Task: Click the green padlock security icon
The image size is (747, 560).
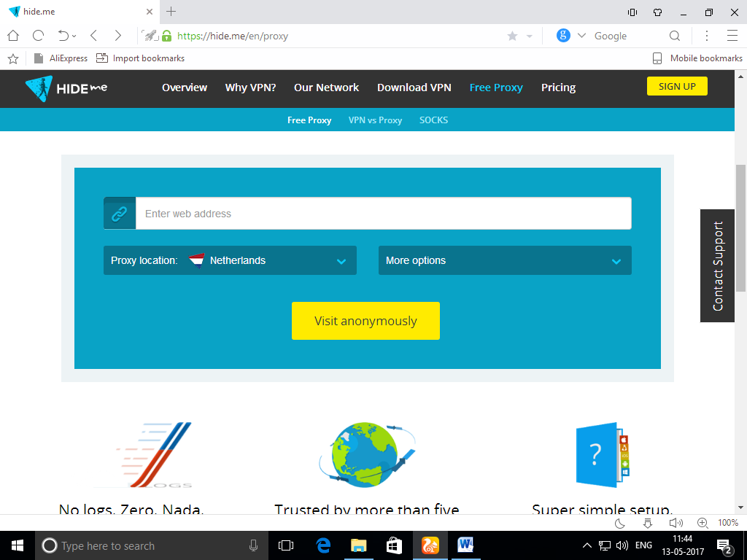Action: point(167,36)
